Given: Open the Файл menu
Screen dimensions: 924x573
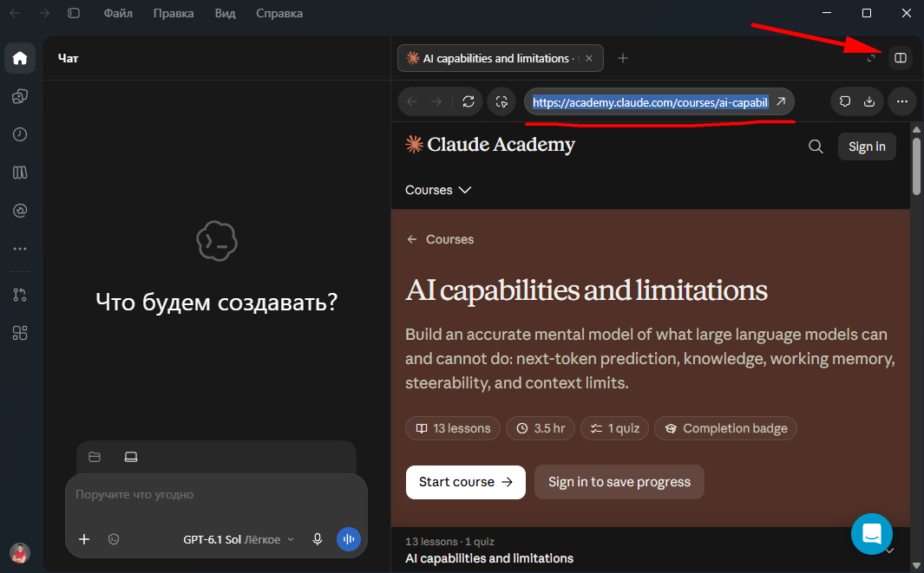Looking at the screenshot, I should click(118, 13).
